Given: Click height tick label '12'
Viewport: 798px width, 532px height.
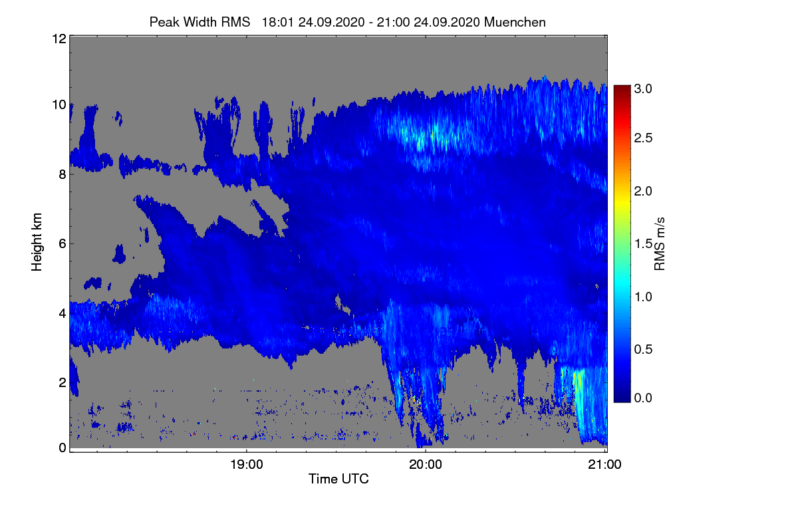Looking at the screenshot, I should (x=59, y=39).
